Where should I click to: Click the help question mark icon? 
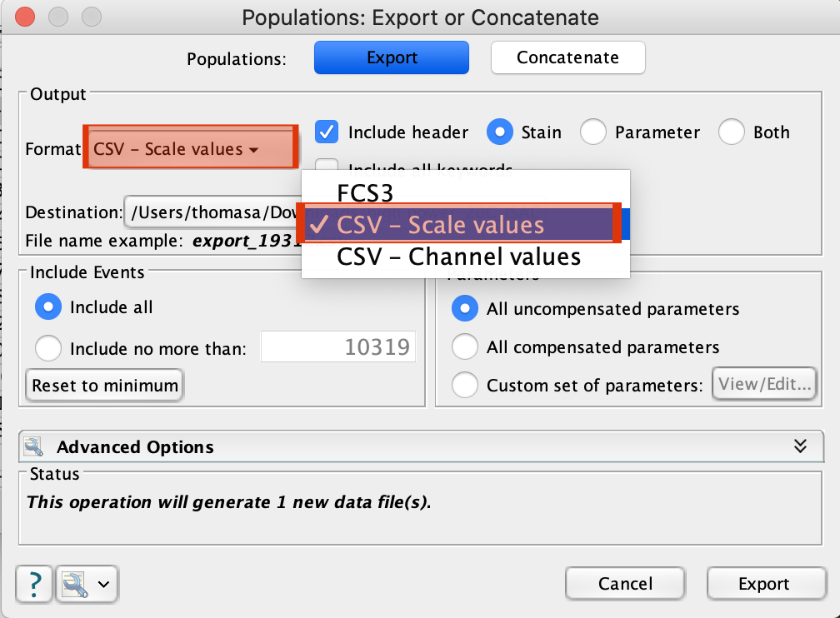coord(34,583)
